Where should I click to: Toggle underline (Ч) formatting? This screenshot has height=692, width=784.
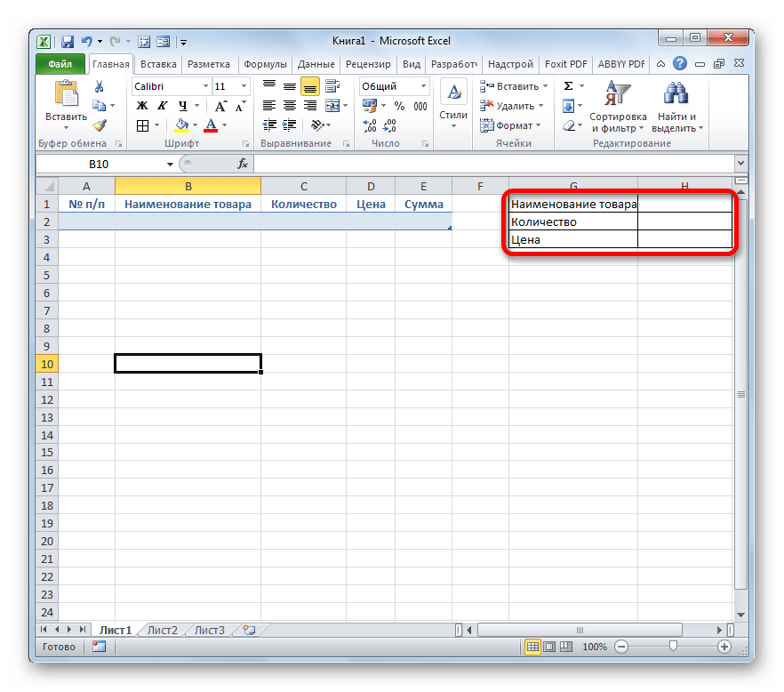point(182,106)
